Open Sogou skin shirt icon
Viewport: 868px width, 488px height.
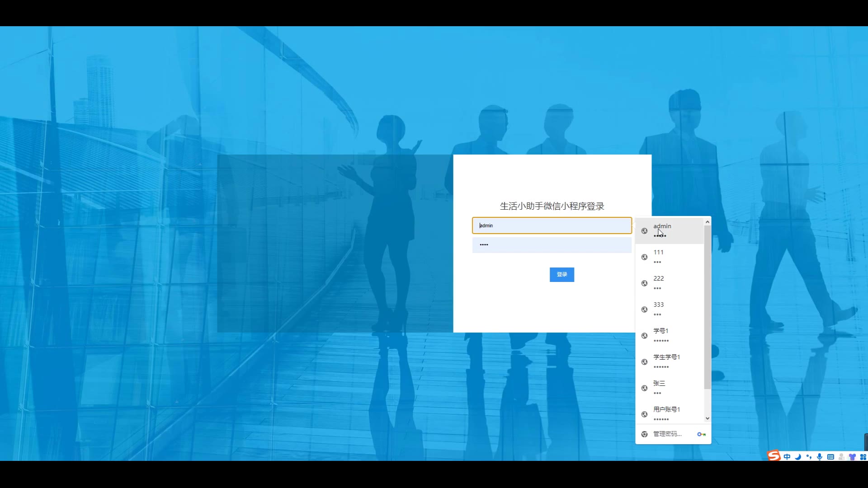852,457
